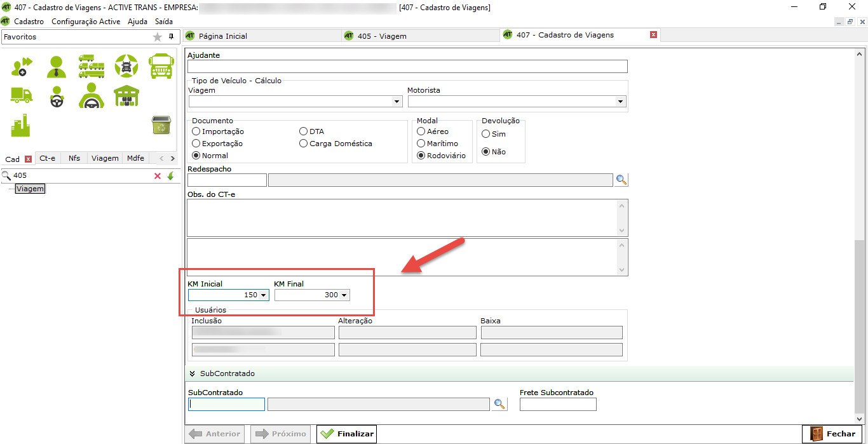This screenshot has width=868, height=444.
Task: Set Devolução to Sim
Action: (486, 134)
